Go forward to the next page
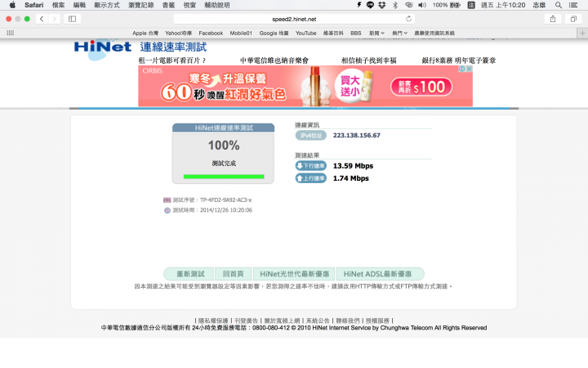This screenshot has height=368, width=588. [x=54, y=19]
